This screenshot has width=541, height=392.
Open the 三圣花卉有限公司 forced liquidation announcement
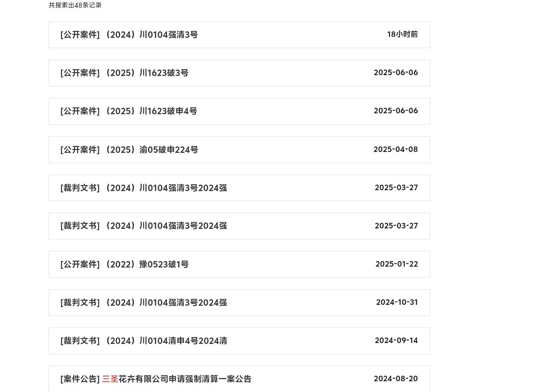239,379
